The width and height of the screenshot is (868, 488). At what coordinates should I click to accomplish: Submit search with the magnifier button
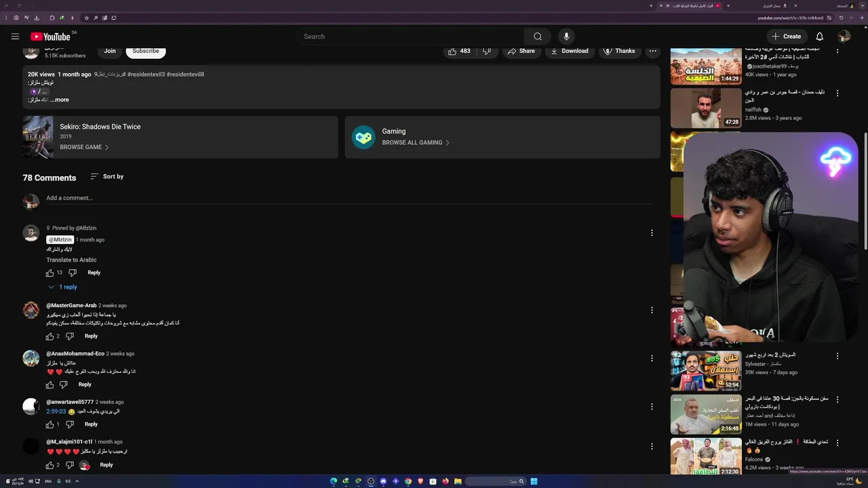[538, 37]
